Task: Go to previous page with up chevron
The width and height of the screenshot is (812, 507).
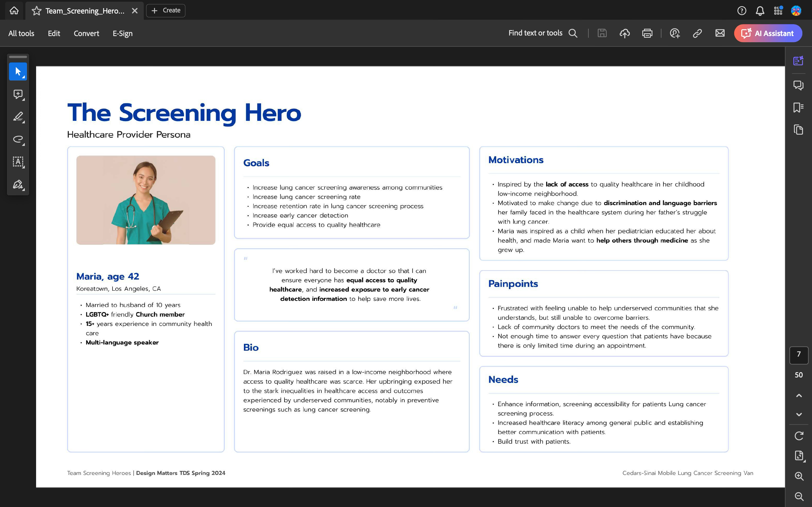Action: coord(798,396)
